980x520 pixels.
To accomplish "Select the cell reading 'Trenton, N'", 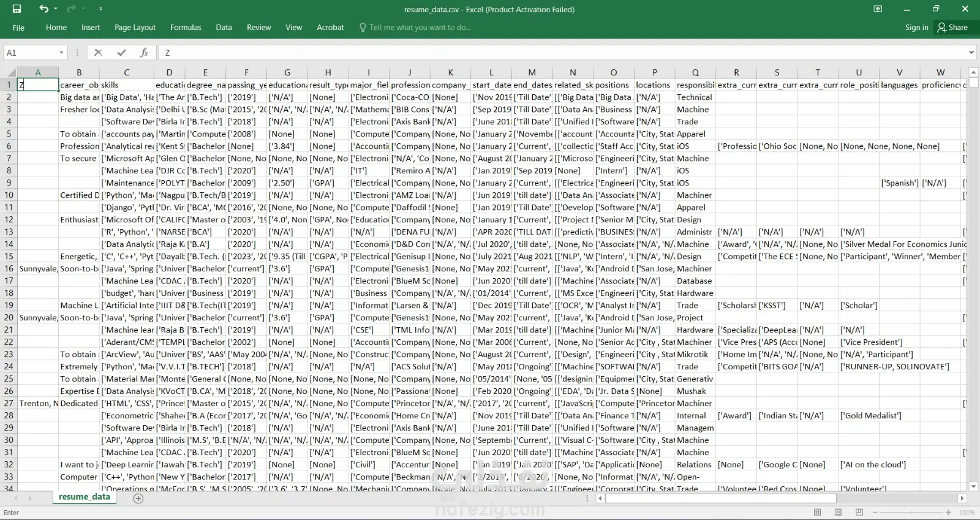I will coord(38,404).
